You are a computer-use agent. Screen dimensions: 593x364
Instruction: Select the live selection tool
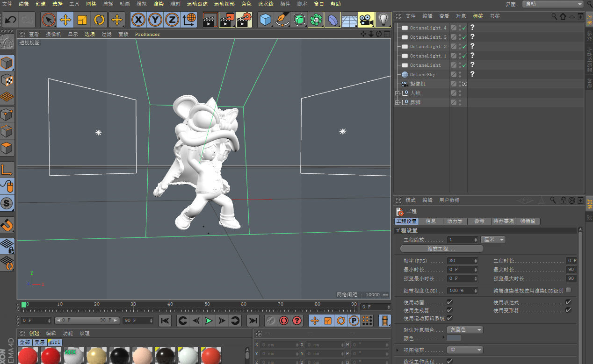pos(49,20)
